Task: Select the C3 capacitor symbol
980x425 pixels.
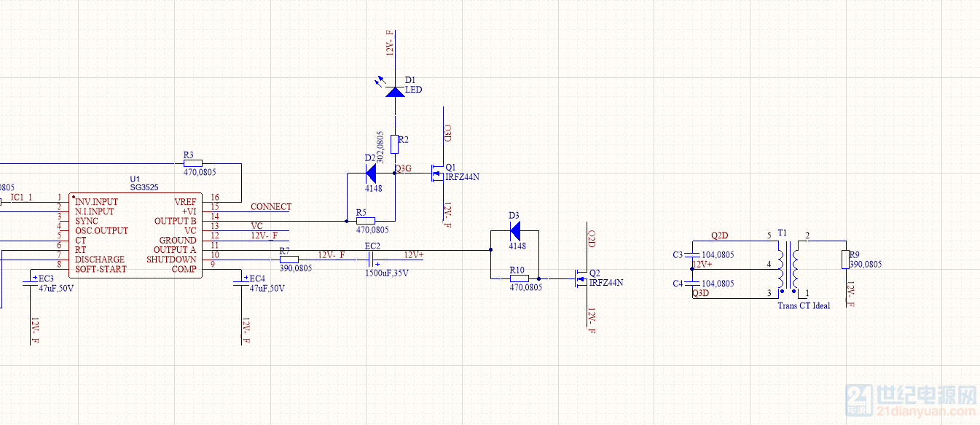Action: (691, 254)
